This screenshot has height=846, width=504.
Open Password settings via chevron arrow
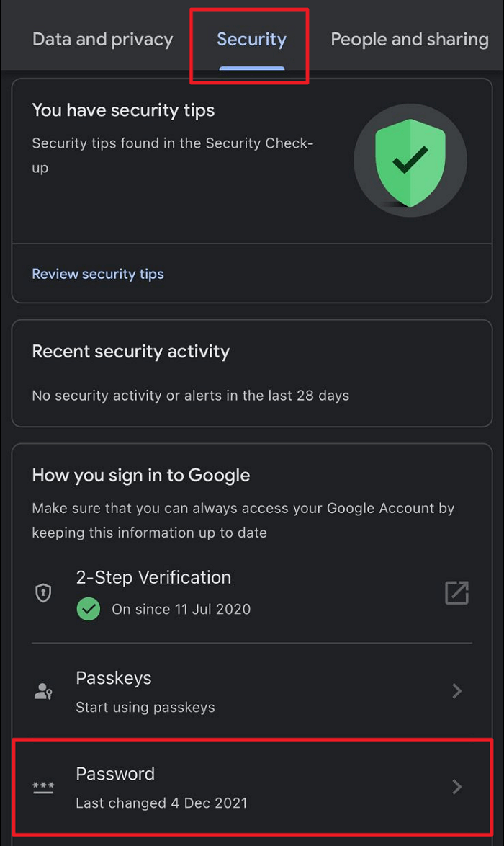click(456, 787)
